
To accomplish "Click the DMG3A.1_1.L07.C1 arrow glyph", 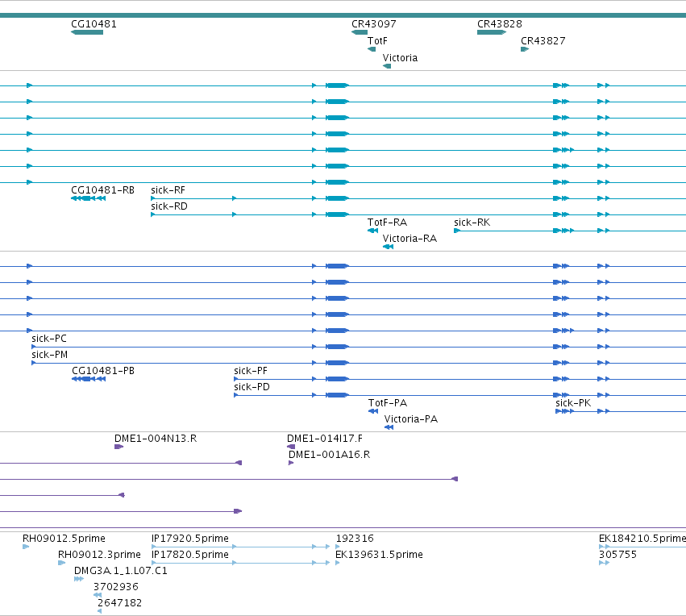I will [79, 579].
